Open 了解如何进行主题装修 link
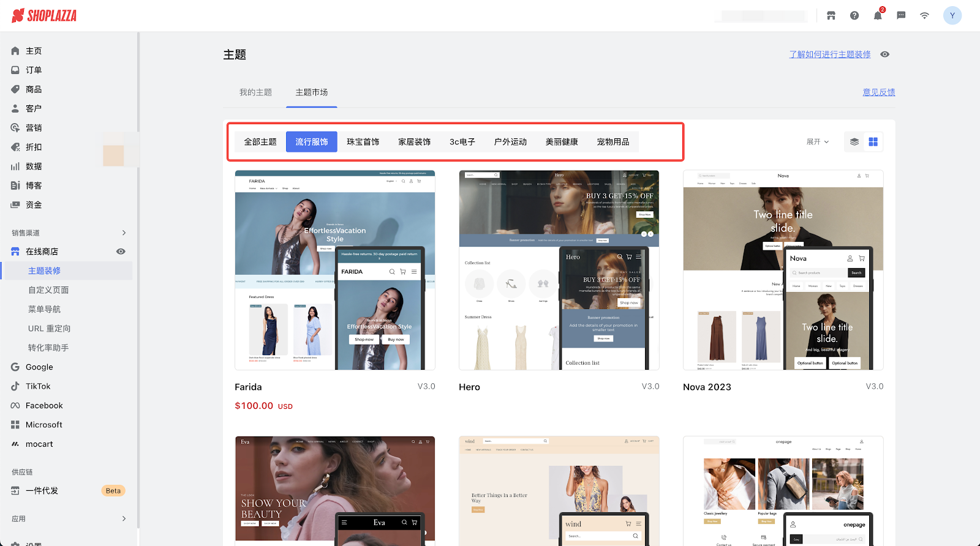This screenshot has width=980, height=546. tap(830, 54)
